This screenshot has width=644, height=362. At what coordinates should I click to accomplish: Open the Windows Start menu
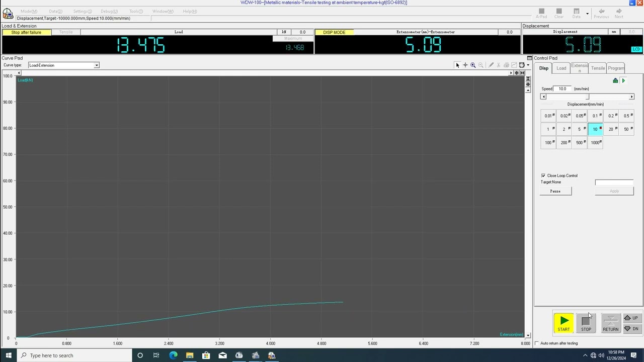(x=9, y=355)
